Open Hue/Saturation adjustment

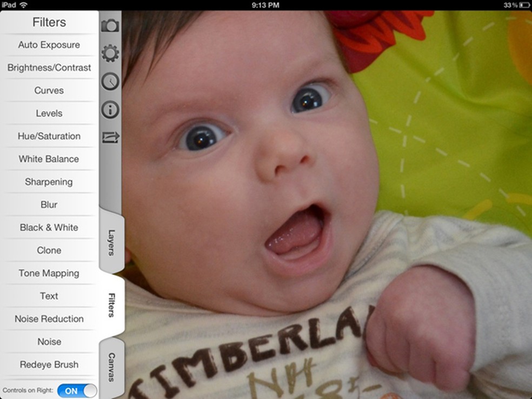point(49,136)
